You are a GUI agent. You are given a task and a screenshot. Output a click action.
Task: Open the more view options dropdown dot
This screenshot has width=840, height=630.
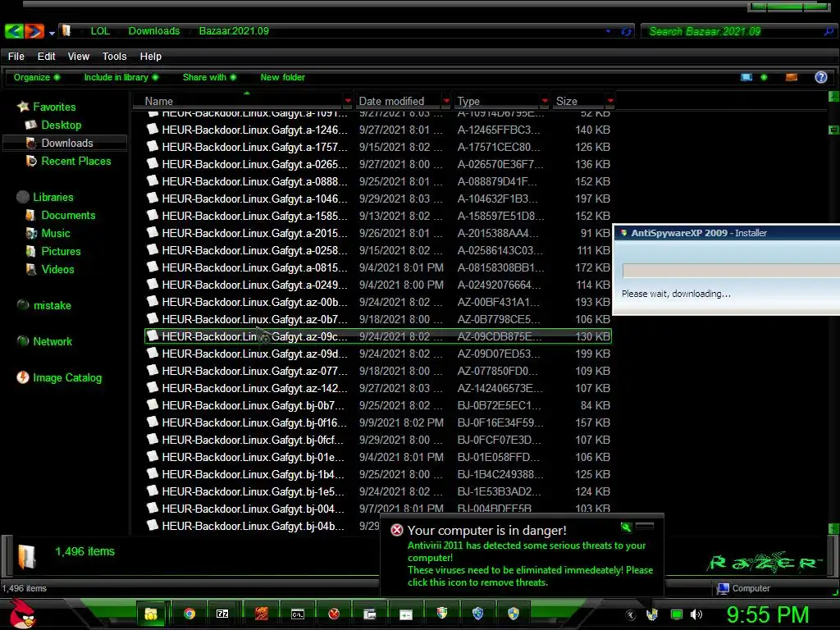coord(764,78)
